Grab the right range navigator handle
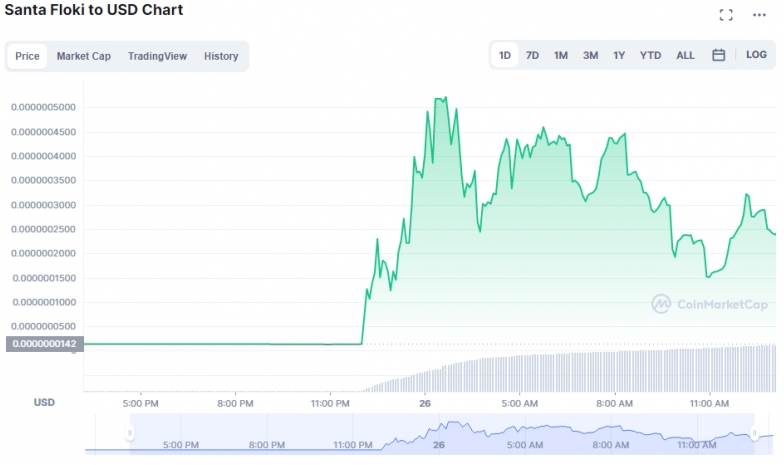 (754, 433)
